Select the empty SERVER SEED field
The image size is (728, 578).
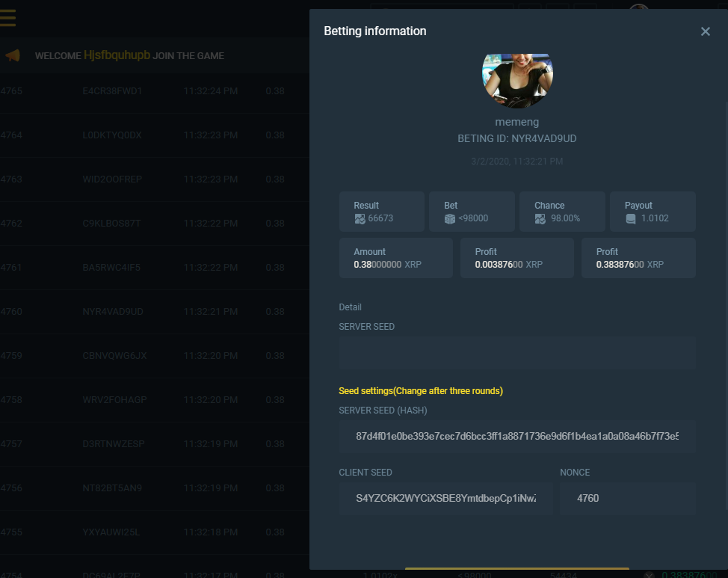(517, 353)
